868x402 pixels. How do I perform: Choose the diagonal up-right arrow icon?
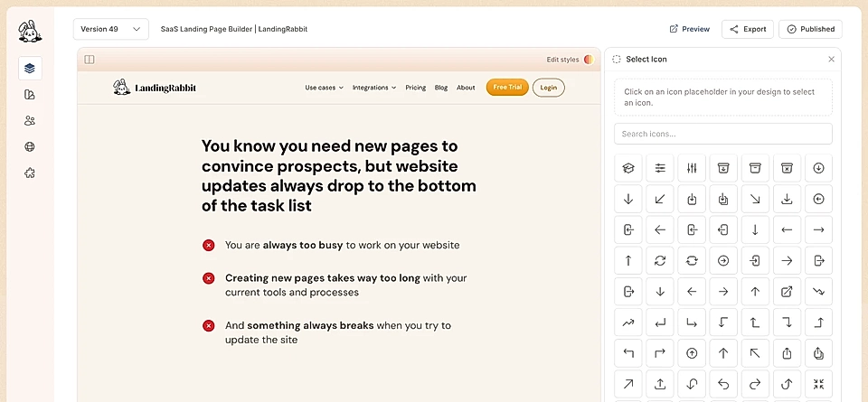(628, 384)
